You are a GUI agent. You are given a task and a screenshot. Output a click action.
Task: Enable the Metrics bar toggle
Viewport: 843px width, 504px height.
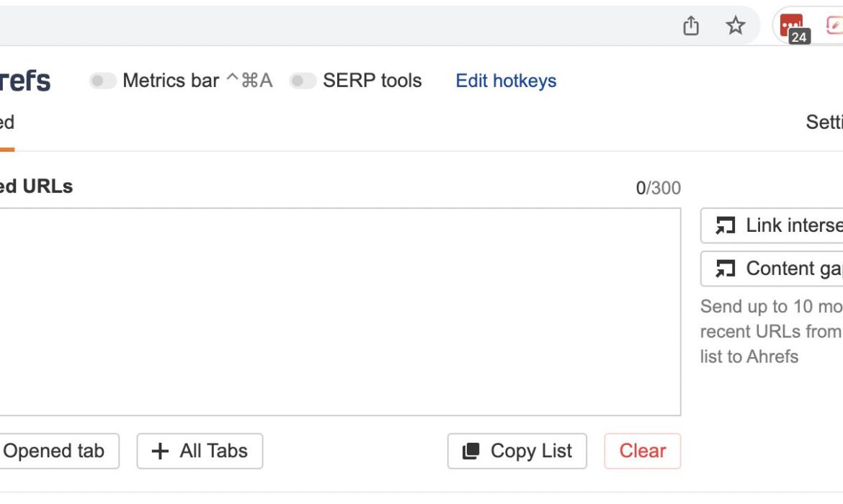[x=103, y=81]
